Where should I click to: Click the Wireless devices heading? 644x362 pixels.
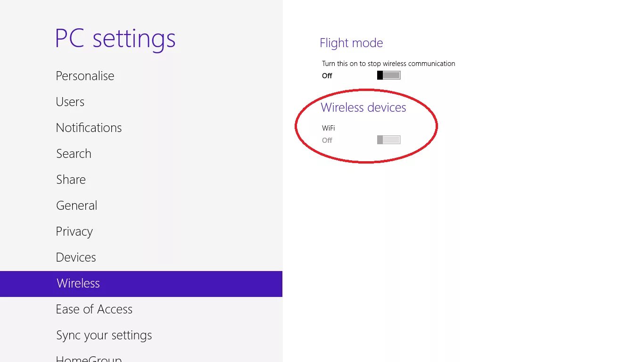coord(363,107)
